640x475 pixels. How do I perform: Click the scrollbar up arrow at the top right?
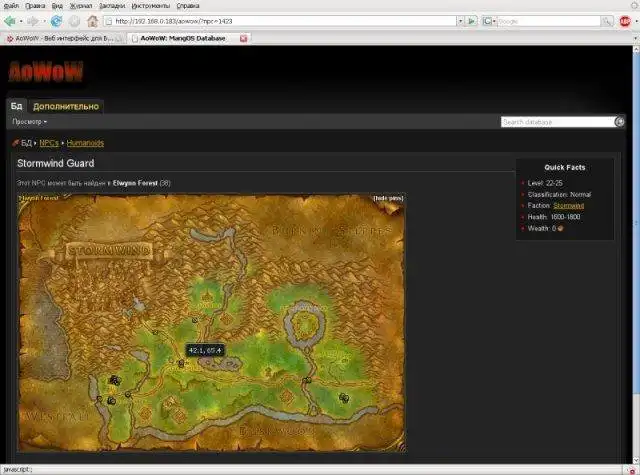coord(636,50)
